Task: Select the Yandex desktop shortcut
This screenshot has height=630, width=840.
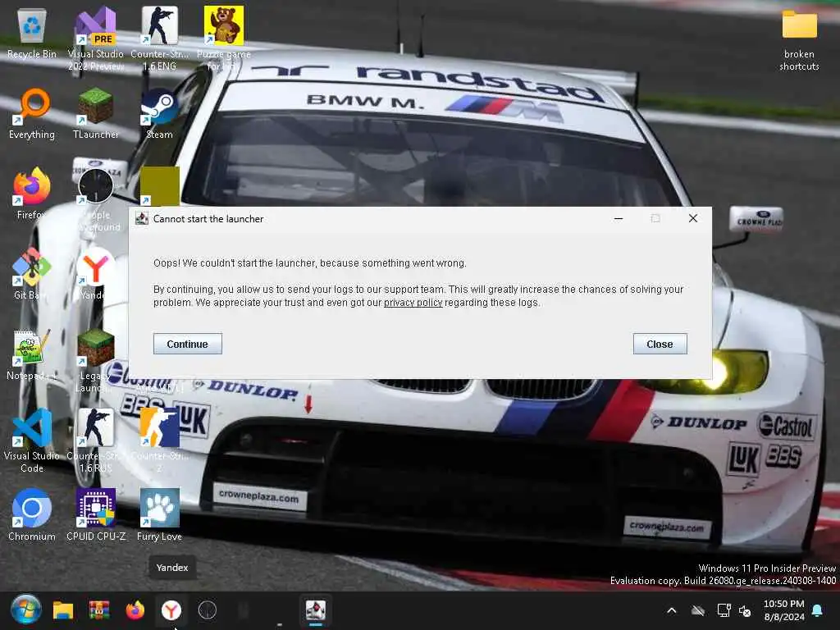Action: pyautogui.click(x=96, y=273)
